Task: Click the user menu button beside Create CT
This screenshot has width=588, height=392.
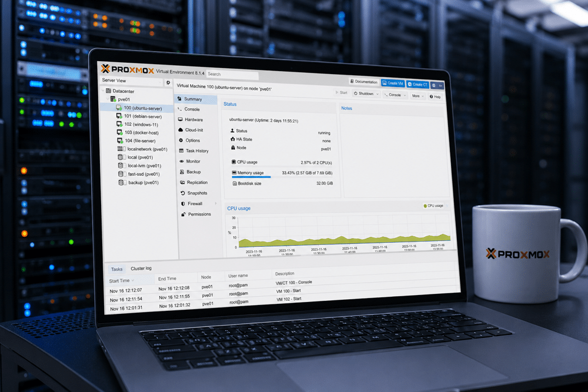Action: (437, 85)
